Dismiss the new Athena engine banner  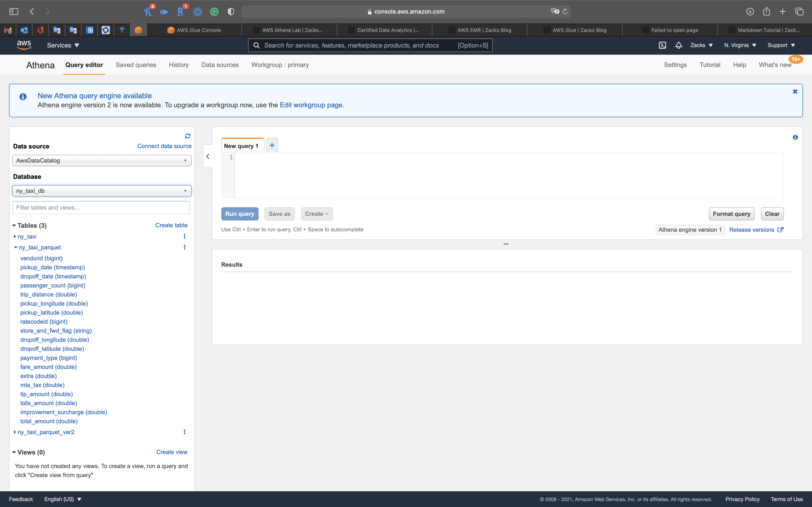[x=795, y=91]
